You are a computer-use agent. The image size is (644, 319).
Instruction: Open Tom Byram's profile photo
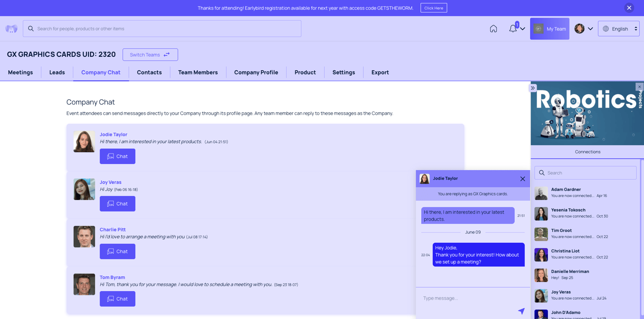[x=84, y=284]
